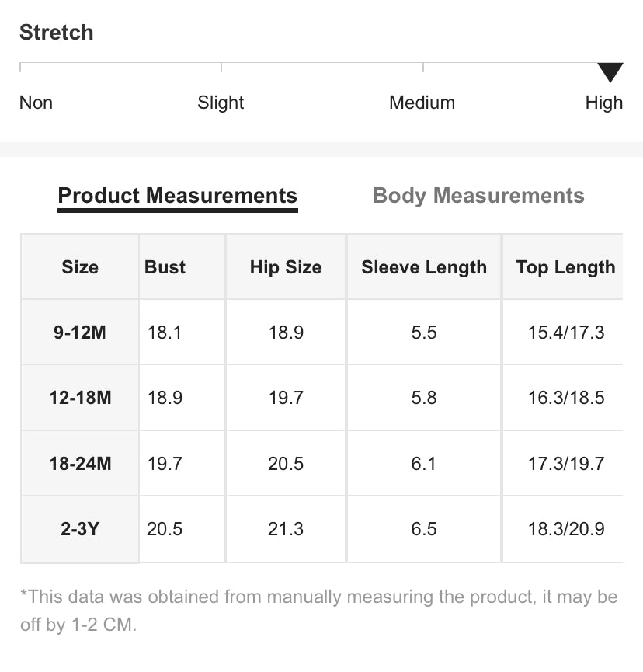Select the 2-3Y size row
The image size is (643, 672).
pyautogui.click(x=321, y=529)
